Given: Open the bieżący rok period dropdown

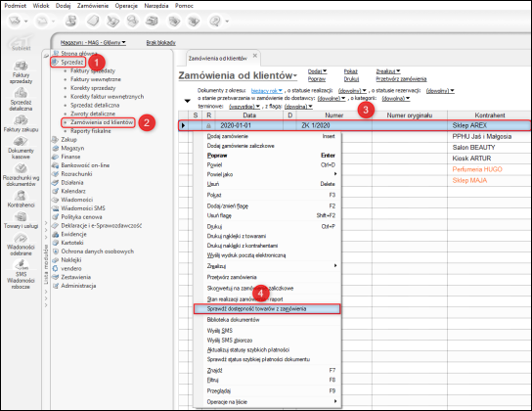Looking at the screenshot, I should click(x=267, y=91).
